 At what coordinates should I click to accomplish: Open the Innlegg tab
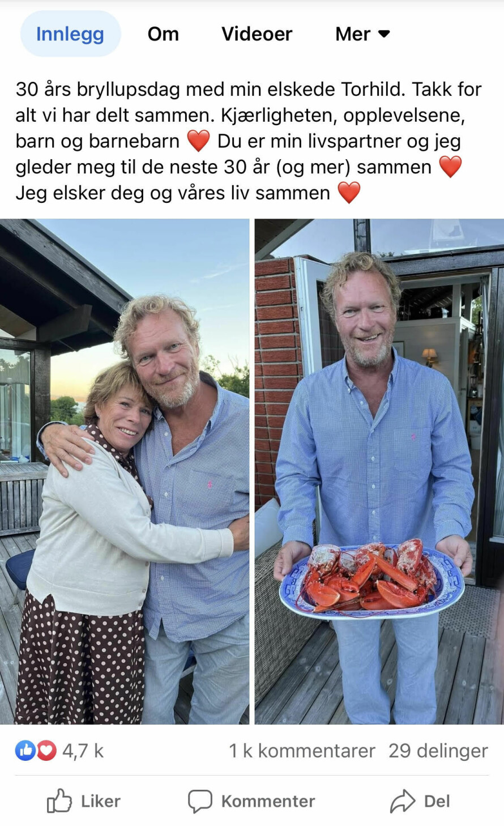pyautogui.click(x=70, y=34)
